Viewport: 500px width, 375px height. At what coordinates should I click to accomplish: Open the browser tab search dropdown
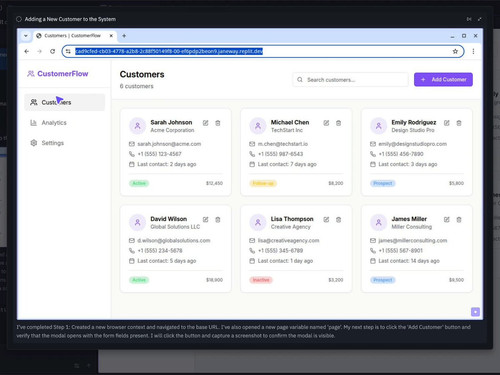pyautogui.click(x=26, y=36)
